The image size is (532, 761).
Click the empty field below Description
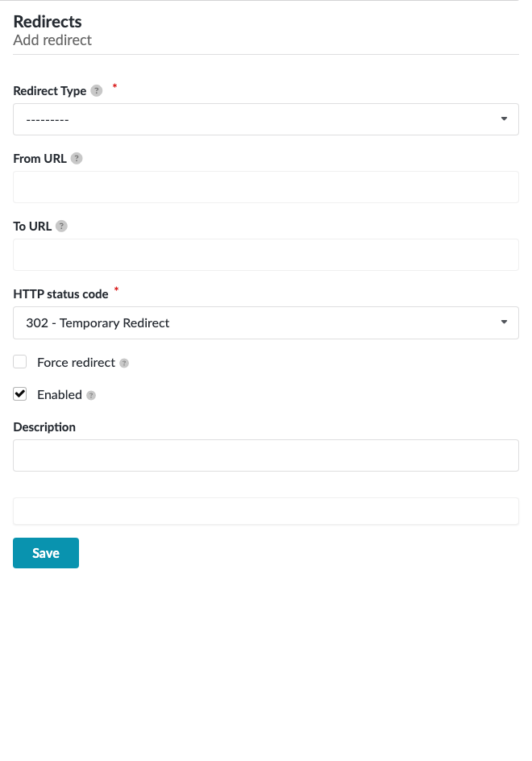tap(266, 510)
